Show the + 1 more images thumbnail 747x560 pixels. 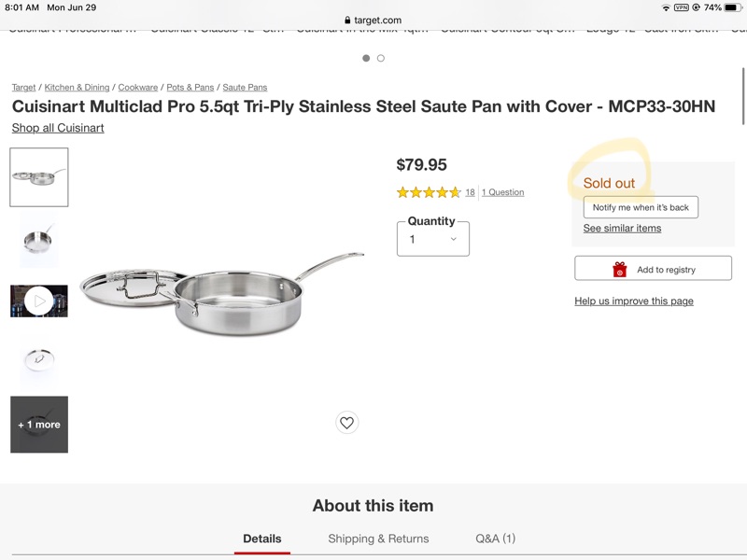(39, 425)
